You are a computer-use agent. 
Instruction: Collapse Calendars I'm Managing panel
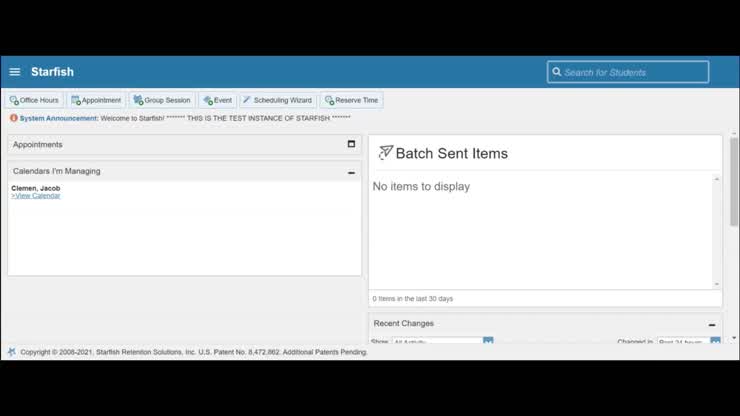(351, 173)
